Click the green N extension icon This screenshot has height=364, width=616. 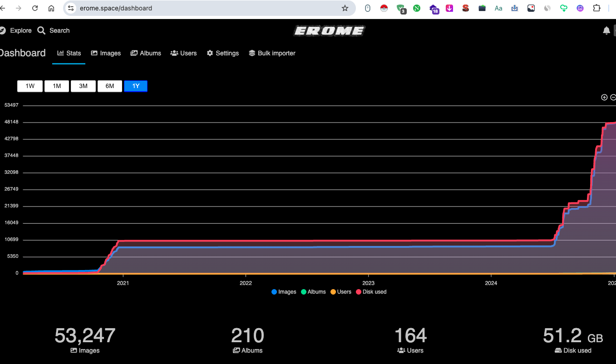pos(417,8)
